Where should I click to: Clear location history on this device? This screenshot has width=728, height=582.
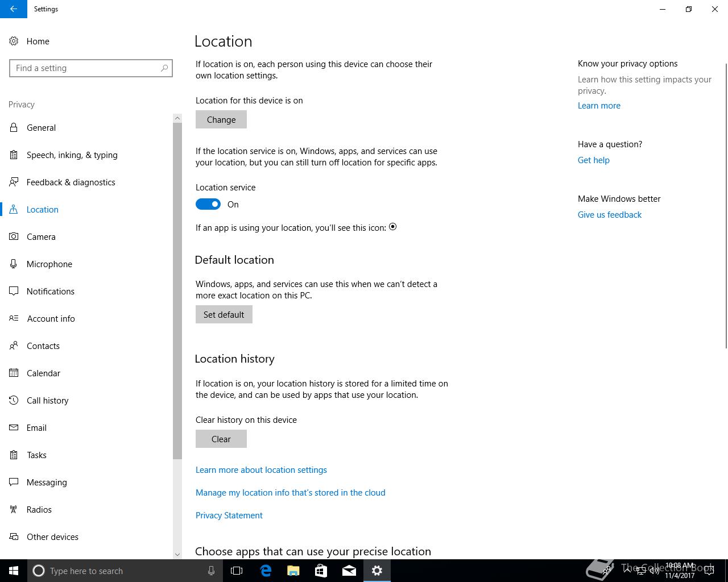[x=221, y=439]
